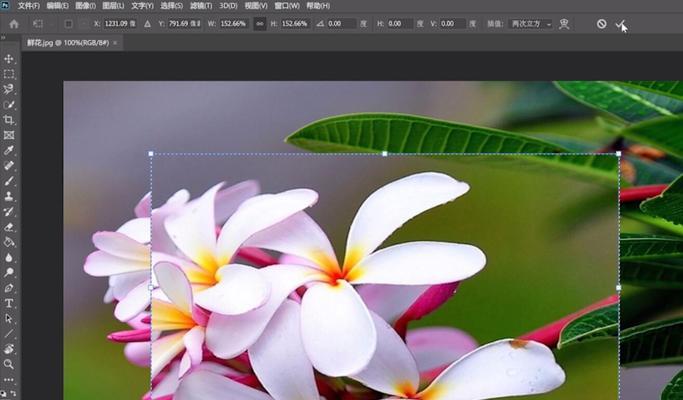The image size is (683, 400).
Task: Select the Line tool
Action: tap(9, 334)
